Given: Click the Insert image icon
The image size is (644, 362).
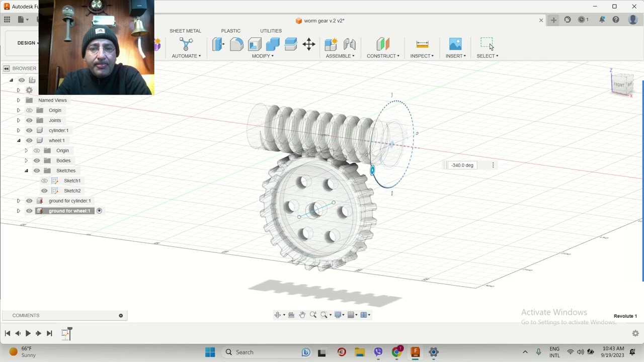Looking at the screenshot, I should [x=455, y=44].
